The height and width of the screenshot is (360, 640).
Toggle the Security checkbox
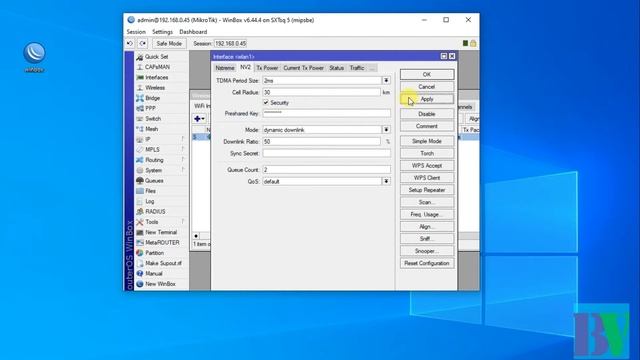[266, 102]
